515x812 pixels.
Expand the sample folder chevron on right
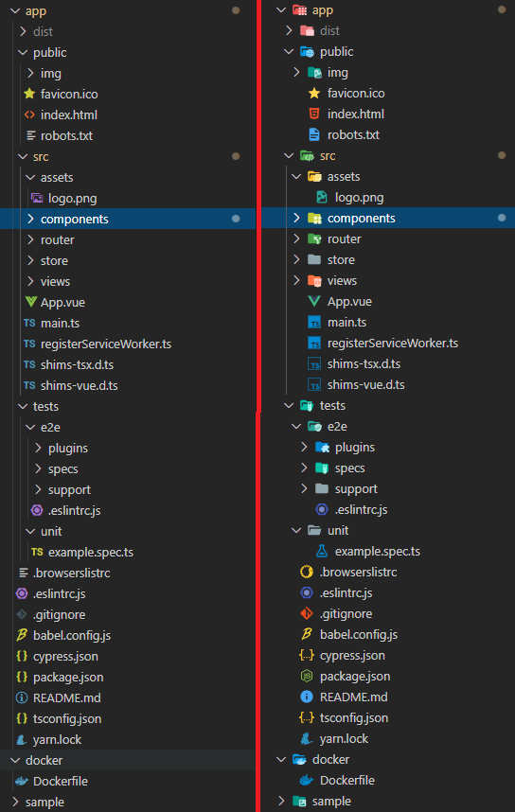click(x=281, y=802)
